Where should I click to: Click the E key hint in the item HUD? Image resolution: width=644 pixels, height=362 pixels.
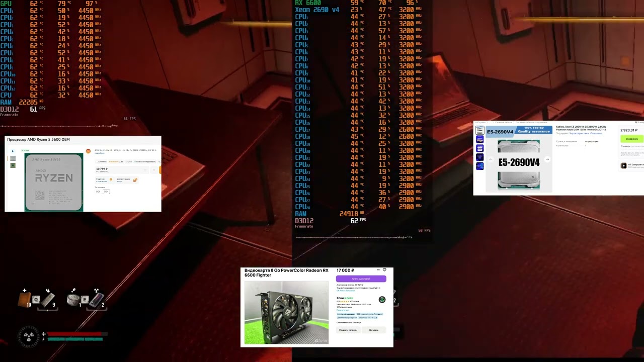(85, 300)
